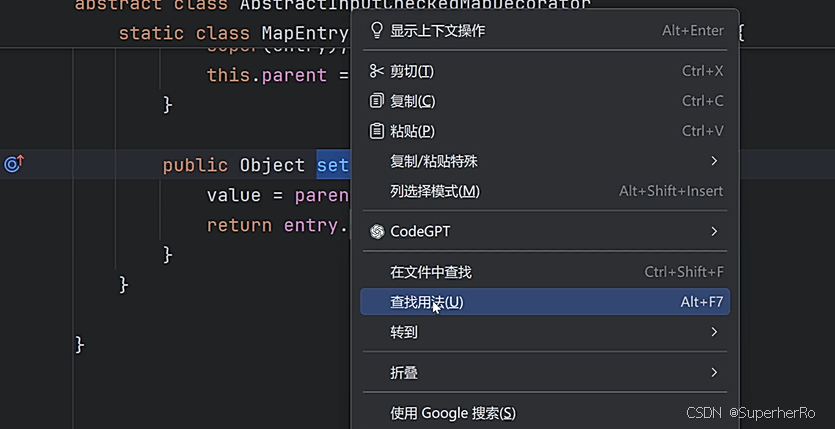This screenshot has width=835, height=429.
Task: Click the CodeGPT logo icon
Action: pyautogui.click(x=377, y=232)
